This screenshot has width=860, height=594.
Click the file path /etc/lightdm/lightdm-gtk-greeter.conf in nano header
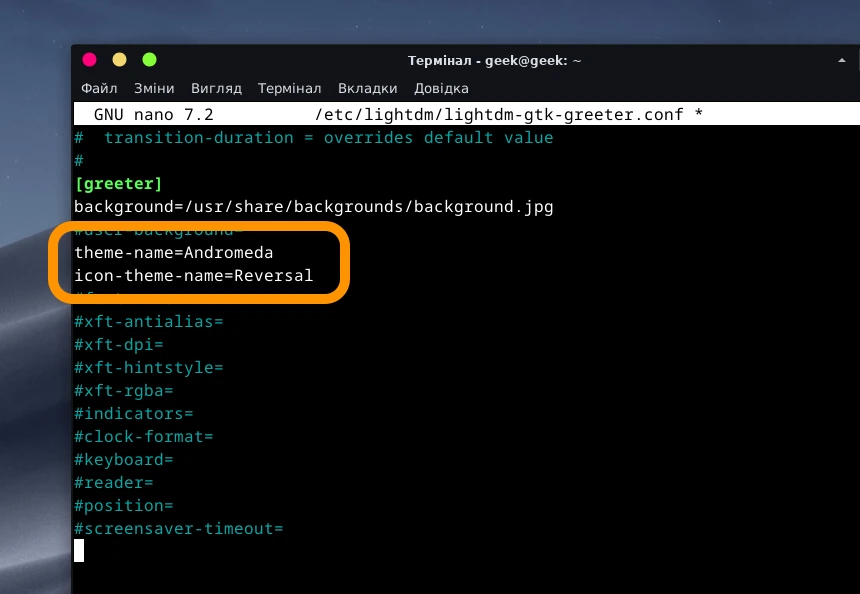tap(499, 115)
